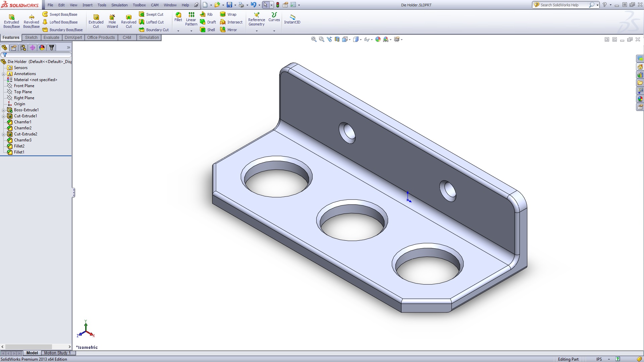This screenshot has width=644, height=362.
Task: Open the ConfigurationManager panel tab
Action: point(23,48)
